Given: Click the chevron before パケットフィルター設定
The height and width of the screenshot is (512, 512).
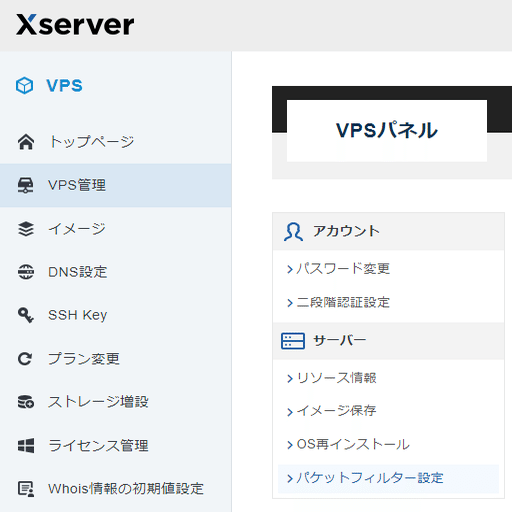Looking at the screenshot, I should [x=290, y=479].
